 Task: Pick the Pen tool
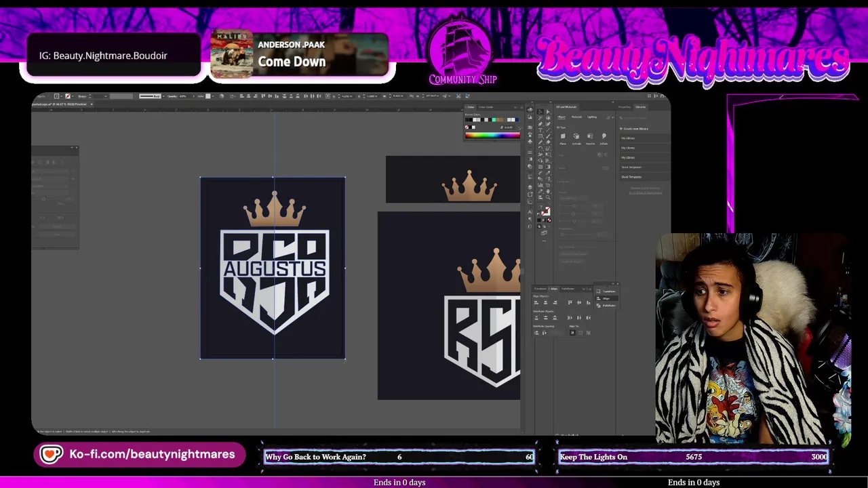pyautogui.click(x=540, y=124)
